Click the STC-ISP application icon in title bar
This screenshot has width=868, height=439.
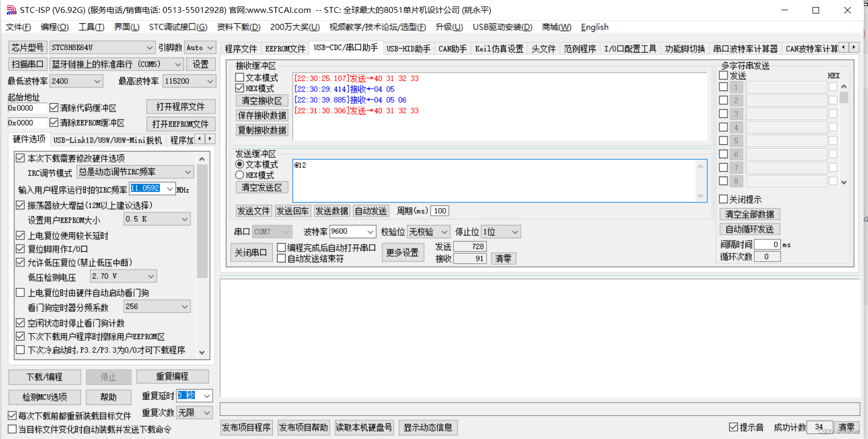pyautogui.click(x=11, y=10)
